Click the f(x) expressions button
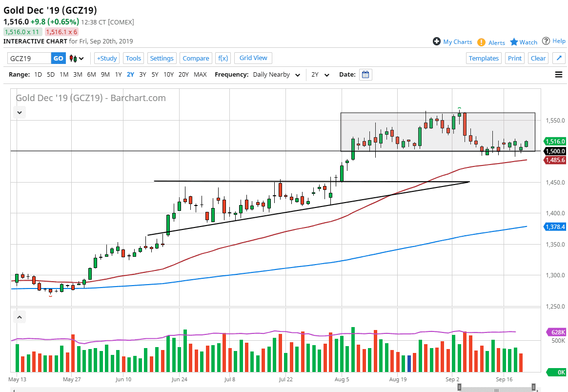 tap(223, 58)
